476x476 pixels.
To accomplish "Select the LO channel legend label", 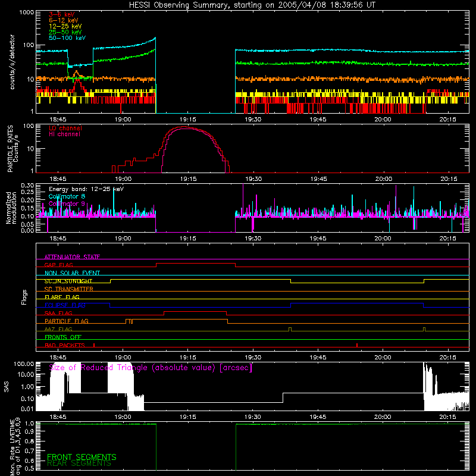I will (65, 128).
